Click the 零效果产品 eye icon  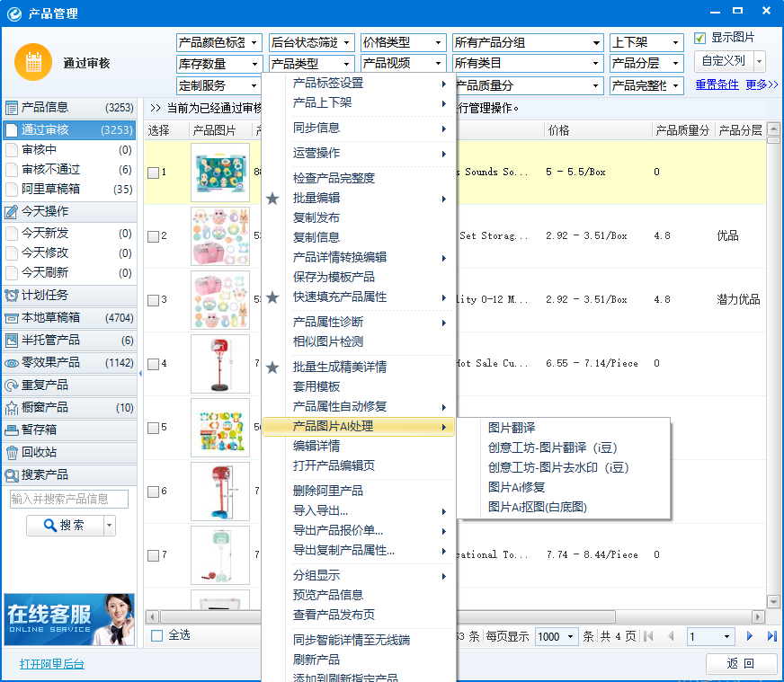coord(12,363)
